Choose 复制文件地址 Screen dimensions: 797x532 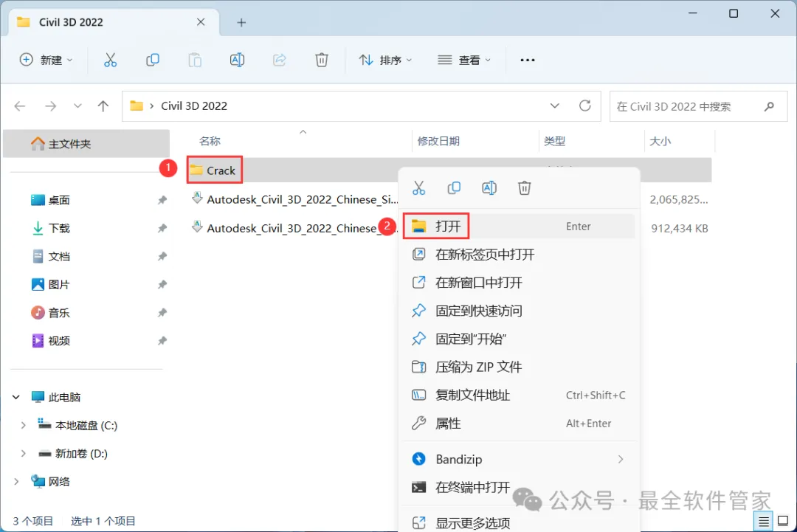coord(519,395)
